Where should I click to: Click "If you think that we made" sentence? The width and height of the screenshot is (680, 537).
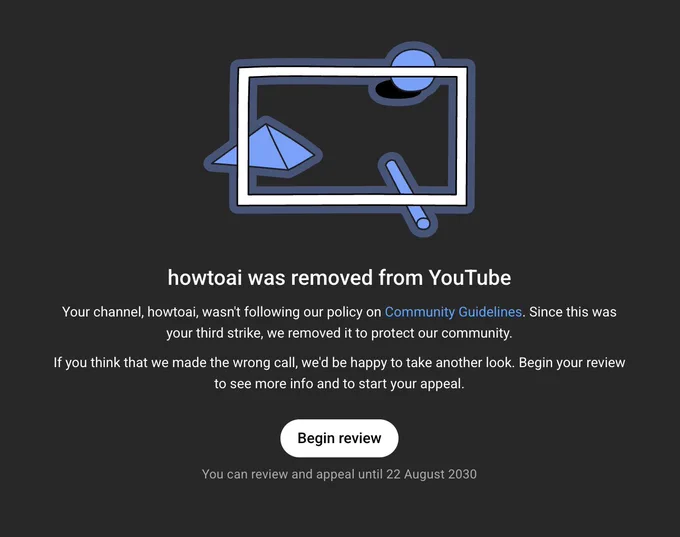pos(141,363)
